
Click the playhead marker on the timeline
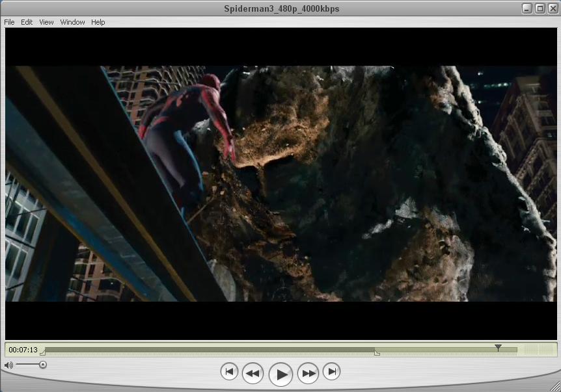[x=498, y=348]
